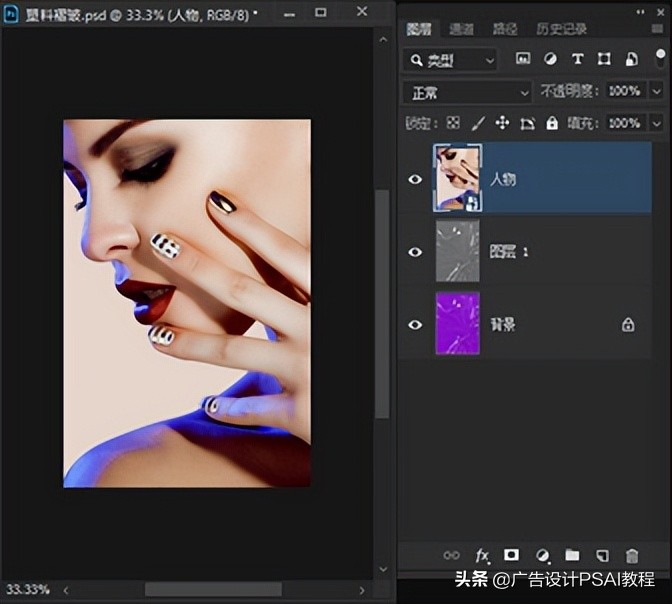This screenshot has width=672, height=604.
Task: Click the Photoshop document icon in title bar
Action: [x=11, y=15]
